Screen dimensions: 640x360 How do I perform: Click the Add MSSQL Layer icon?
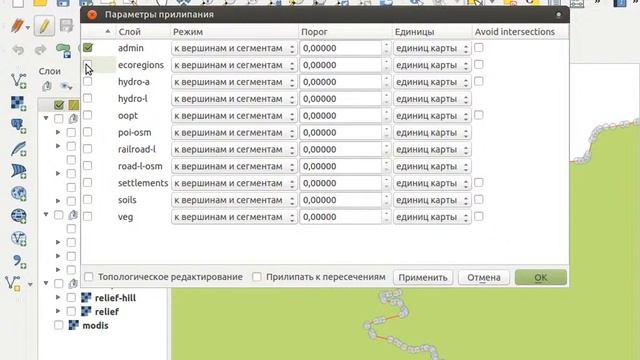point(19,171)
